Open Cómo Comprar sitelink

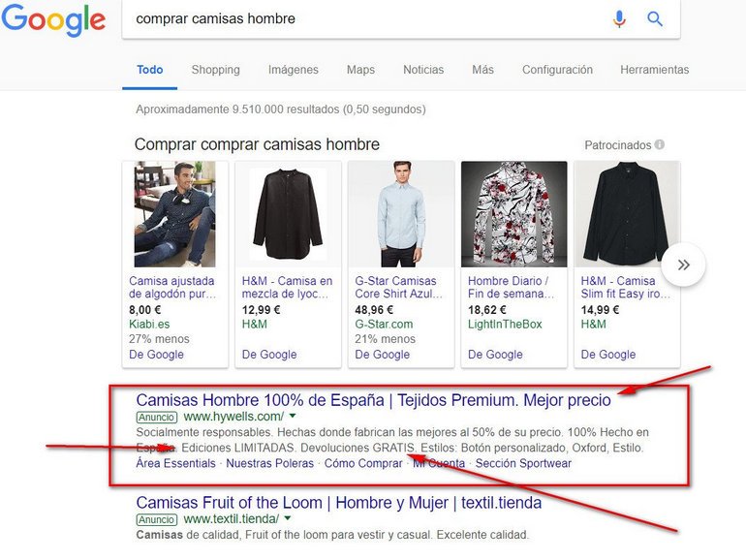pyautogui.click(x=363, y=463)
